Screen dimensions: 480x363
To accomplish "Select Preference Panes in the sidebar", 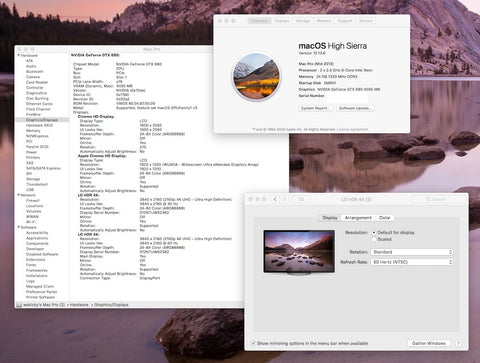I will 41,292.
